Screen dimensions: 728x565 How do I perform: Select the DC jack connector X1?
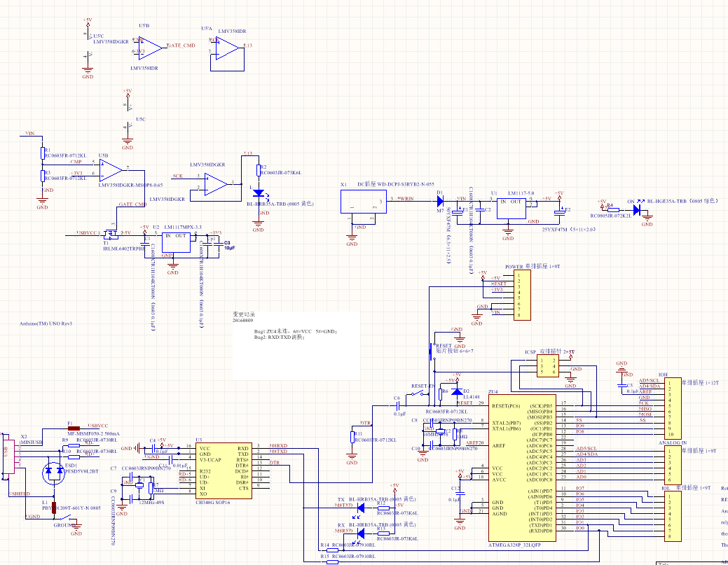(356, 204)
